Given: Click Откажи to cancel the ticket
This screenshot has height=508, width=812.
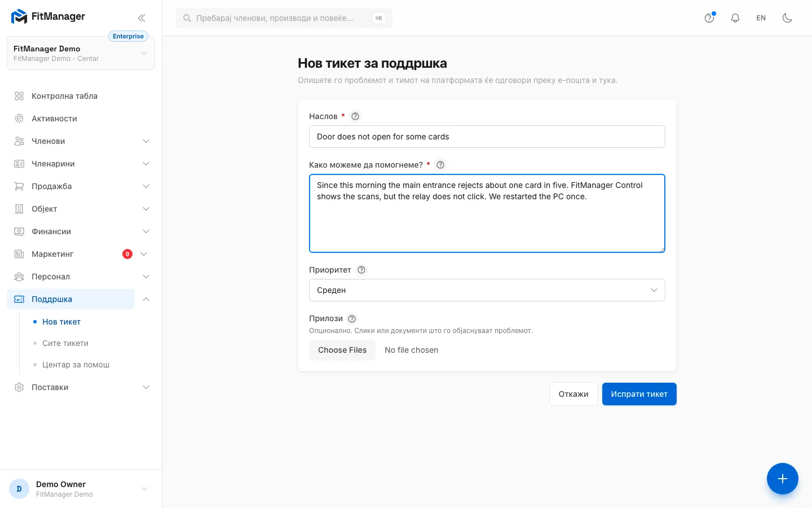Looking at the screenshot, I should [573, 394].
